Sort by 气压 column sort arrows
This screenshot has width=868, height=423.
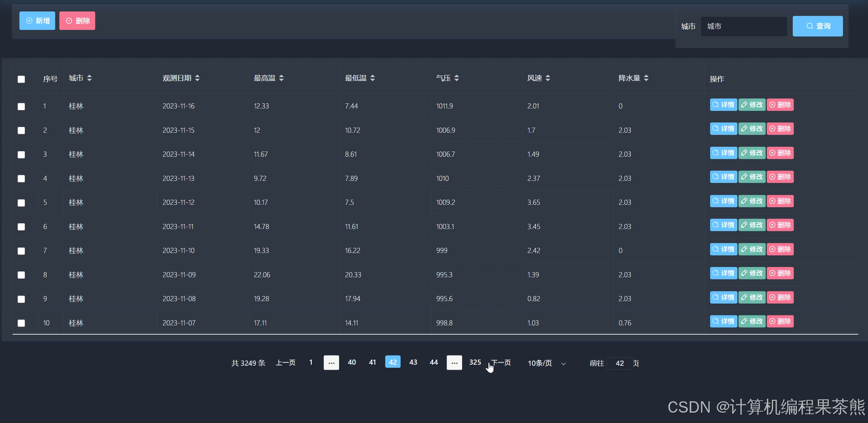[456, 78]
